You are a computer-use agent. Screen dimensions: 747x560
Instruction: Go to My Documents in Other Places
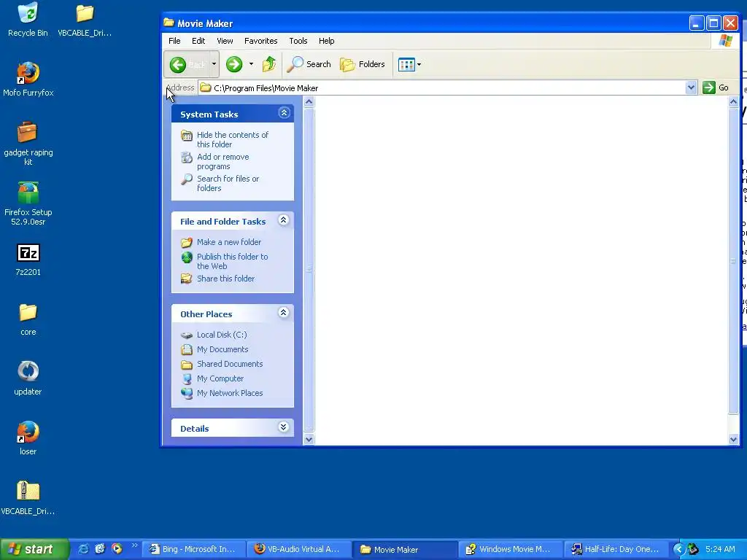[222, 349]
